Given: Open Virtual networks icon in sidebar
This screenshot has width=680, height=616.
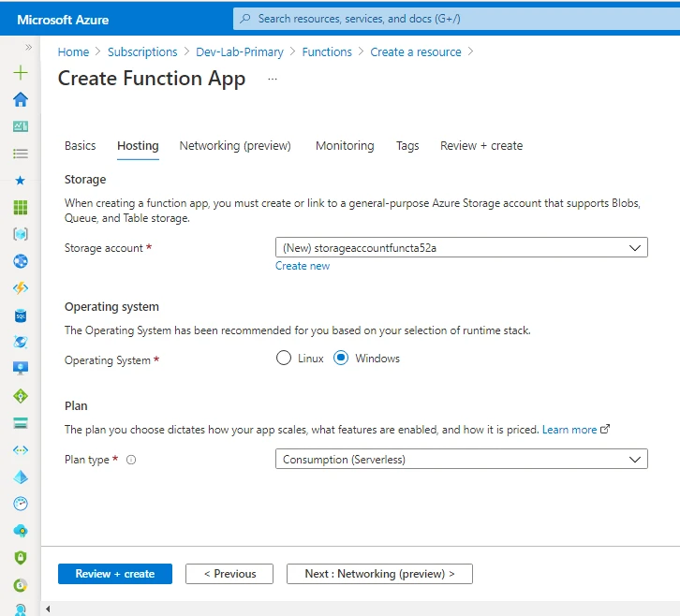Looking at the screenshot, I should pyautogui.click(x=21, y=450).
